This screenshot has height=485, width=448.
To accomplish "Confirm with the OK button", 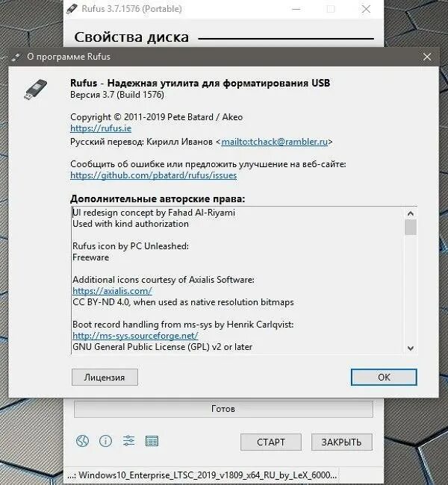I will 384,378.
